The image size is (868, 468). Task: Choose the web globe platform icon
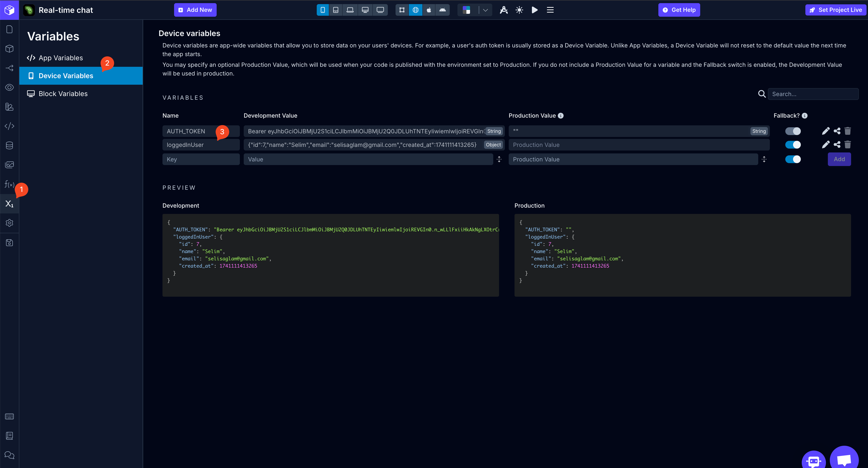415,10
